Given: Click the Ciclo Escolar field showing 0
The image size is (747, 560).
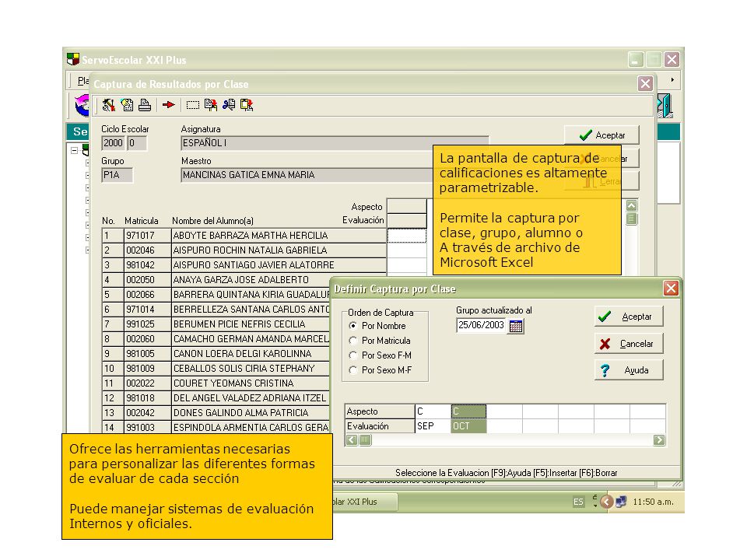Looking at the screenshot, I should point(137,143).
